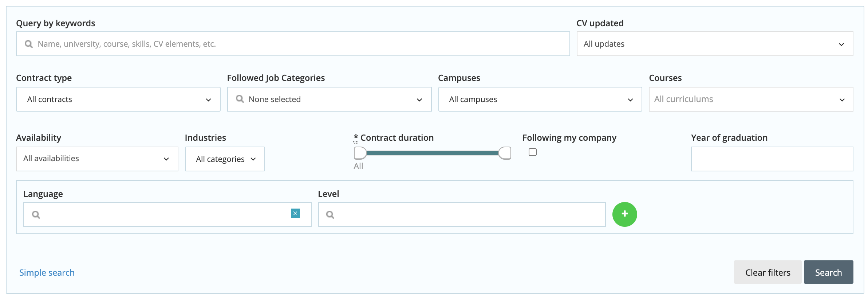This screenshot has width=868, height=299.
Task: Tick the Following my company checkbox
Action: 532,152
